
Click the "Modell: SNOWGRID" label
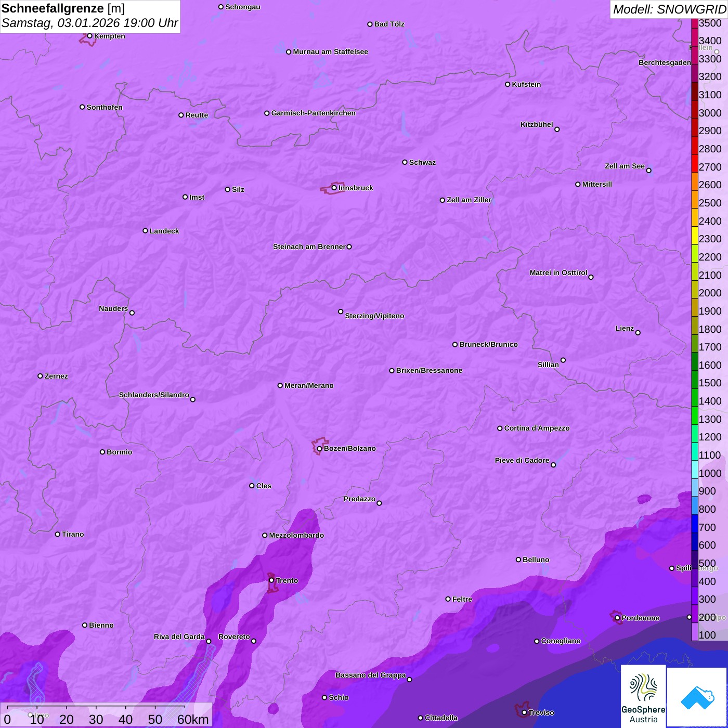coord(669,9)
